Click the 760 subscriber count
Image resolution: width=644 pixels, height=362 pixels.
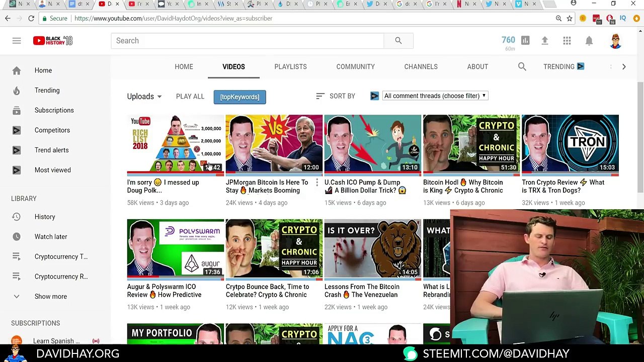coord(508,40)
